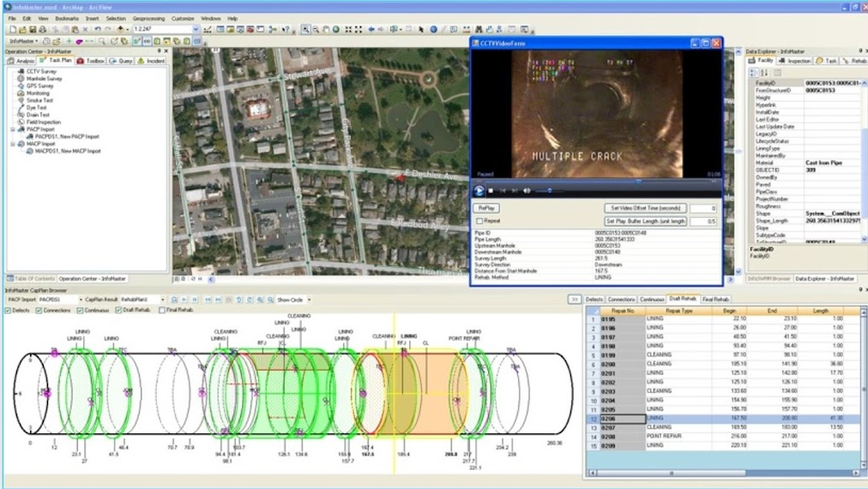Viewport: 868px width, 489px height.
Task: Click the Find binoculars icon
Action: point(479,29)
